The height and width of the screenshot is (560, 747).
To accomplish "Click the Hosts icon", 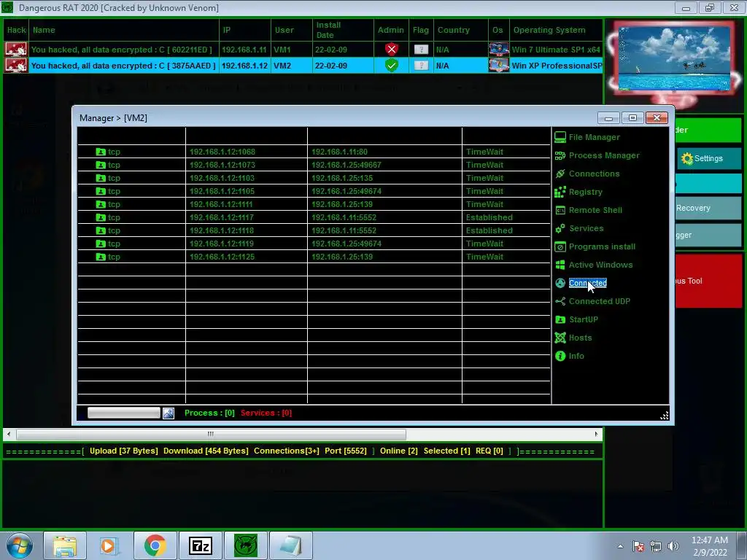I will [560, 338].
